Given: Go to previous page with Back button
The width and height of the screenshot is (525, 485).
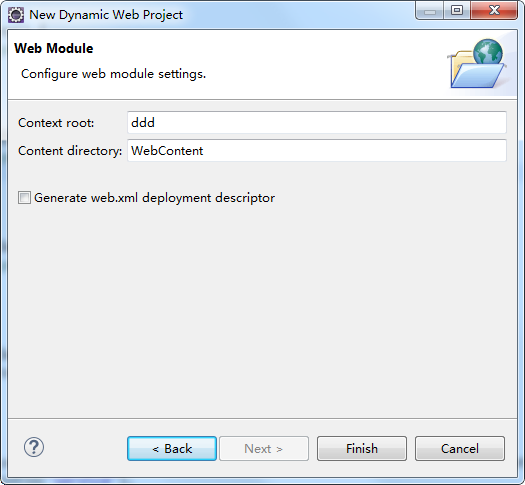Looking at the screenshot, I should (172, 449).
